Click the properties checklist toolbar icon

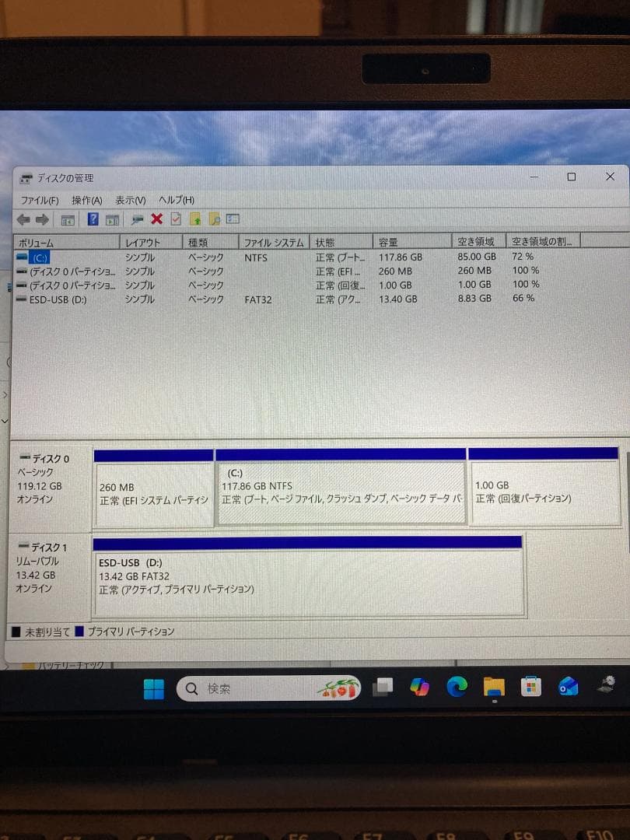176,219
